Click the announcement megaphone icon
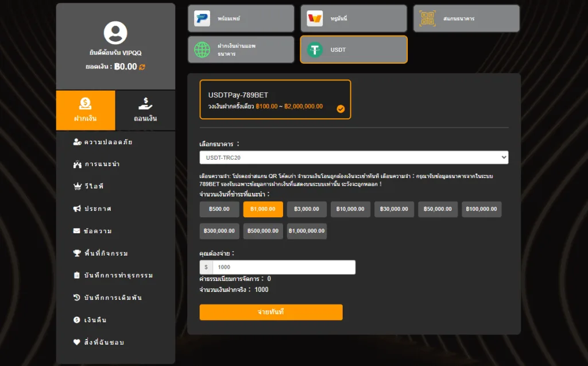 pyautogui.click(x=77, y=209)
